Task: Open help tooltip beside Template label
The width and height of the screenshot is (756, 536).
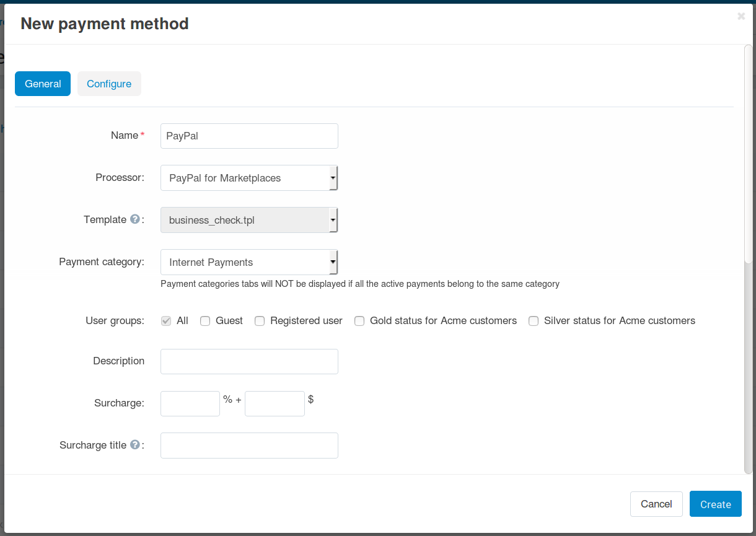Action: (x=135, y=219)
